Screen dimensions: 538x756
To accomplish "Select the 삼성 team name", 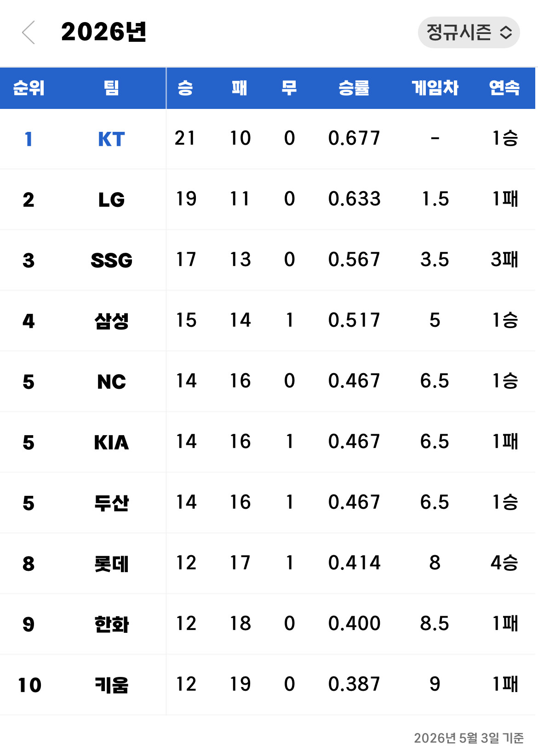I will coord(111,321).
